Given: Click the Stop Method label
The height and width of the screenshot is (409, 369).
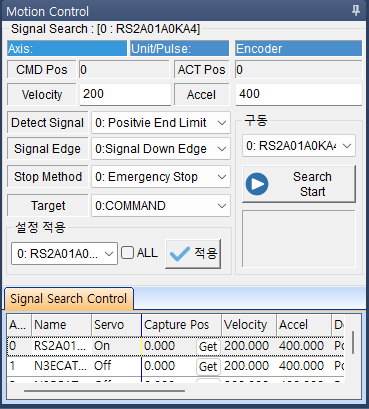Looking at the screenshot, I should pyautogui.click(x=48, y=177).
